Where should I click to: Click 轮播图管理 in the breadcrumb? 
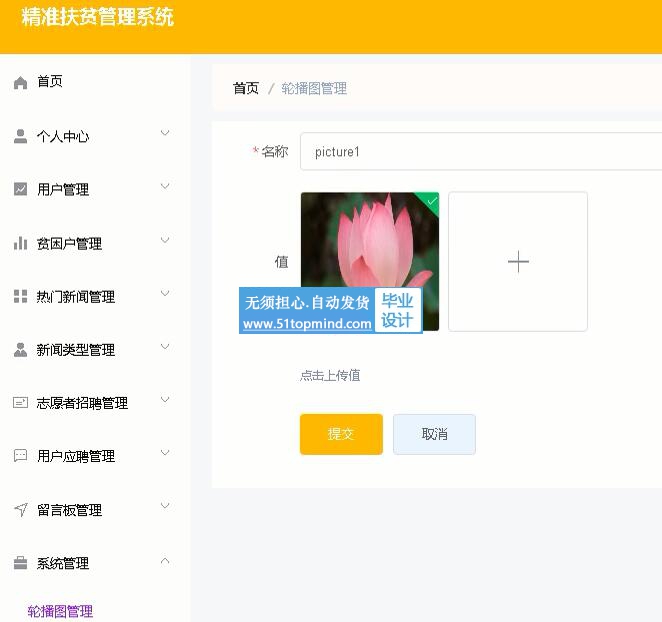click(x=314, y=88)
